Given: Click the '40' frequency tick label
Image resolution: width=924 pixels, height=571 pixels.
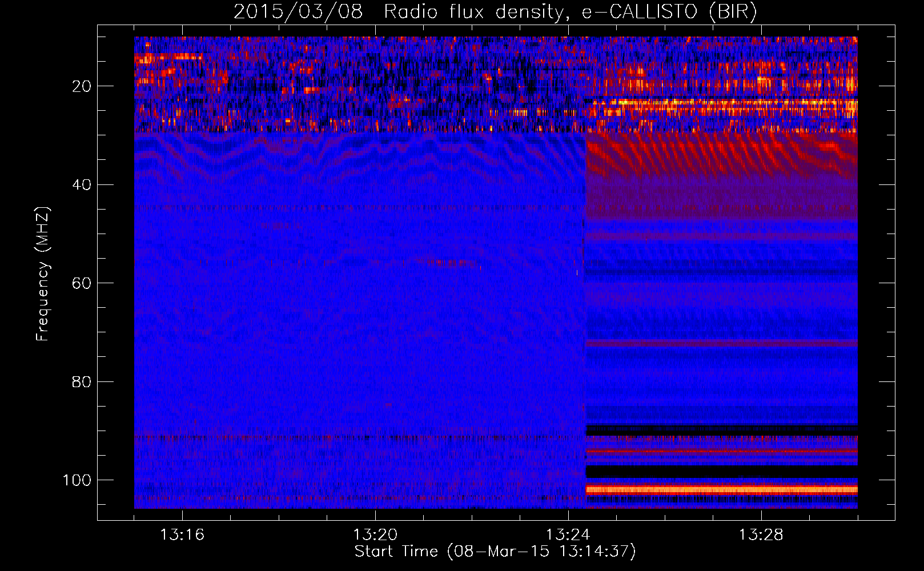Looking at the screenshot, I should (82, 185).
